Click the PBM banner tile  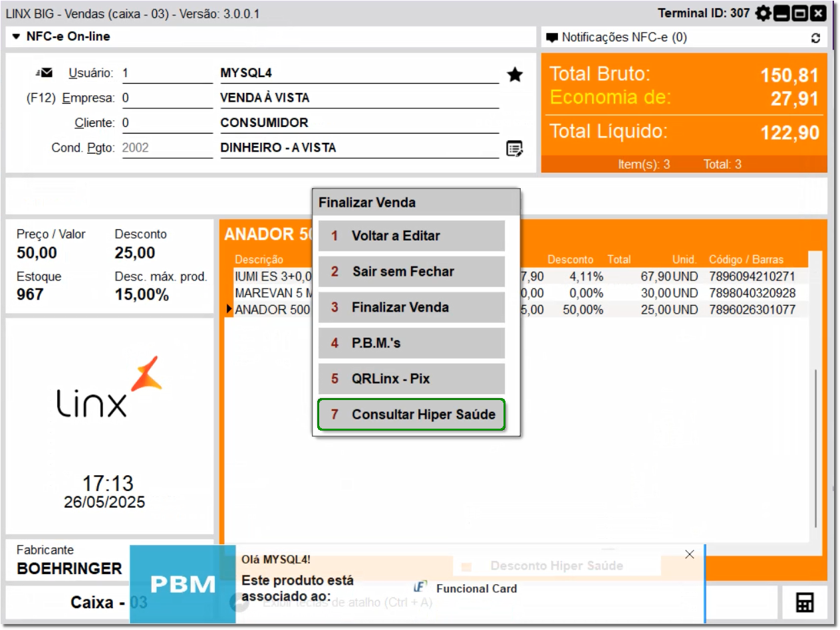(x=182, y=584)
